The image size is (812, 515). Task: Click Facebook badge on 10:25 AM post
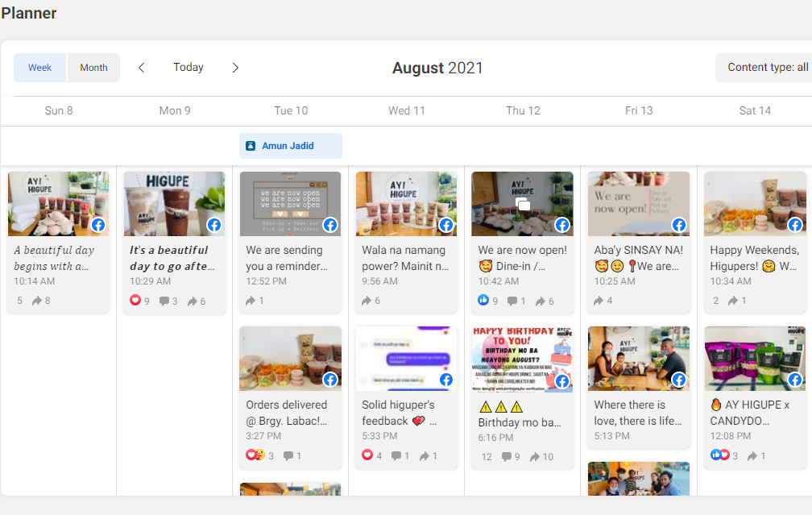[x=678, y=225]
